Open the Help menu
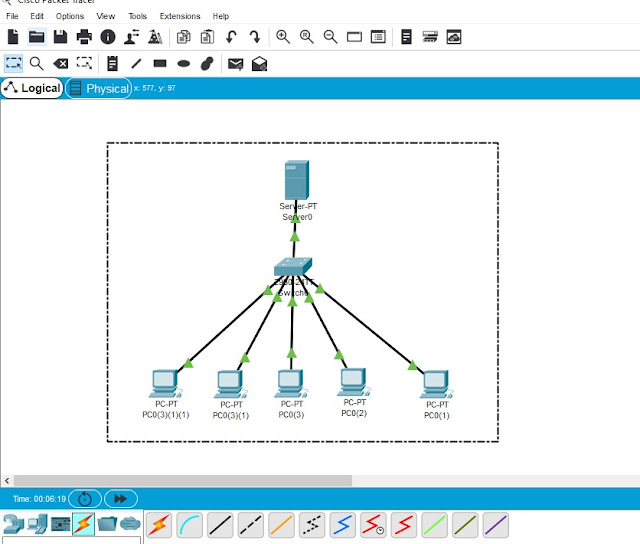The width and height of the screenshot is (640, 544). pyautogui.click(x=221, y=16)
